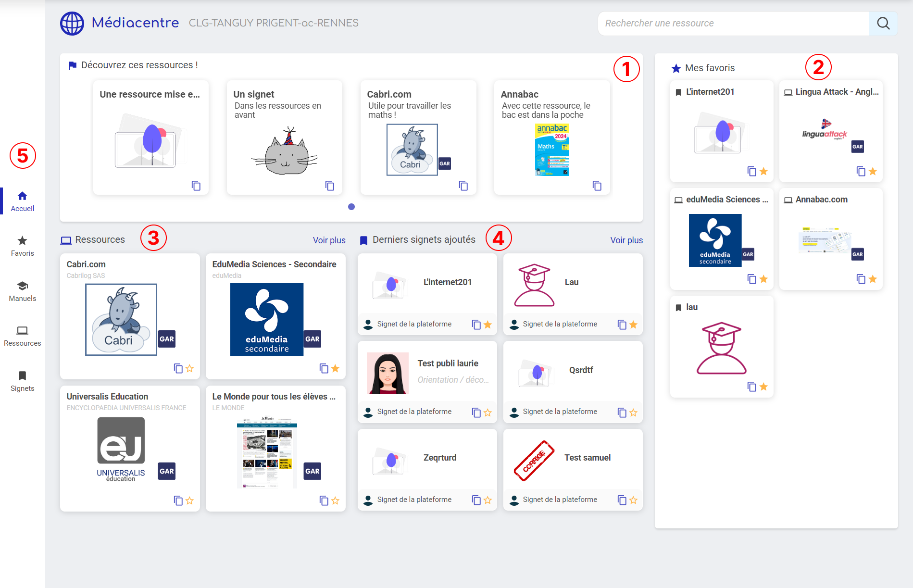Screen dimensions: 913x588
Task: Copy link of L'internet201 signet
Action: click(476, 325)
